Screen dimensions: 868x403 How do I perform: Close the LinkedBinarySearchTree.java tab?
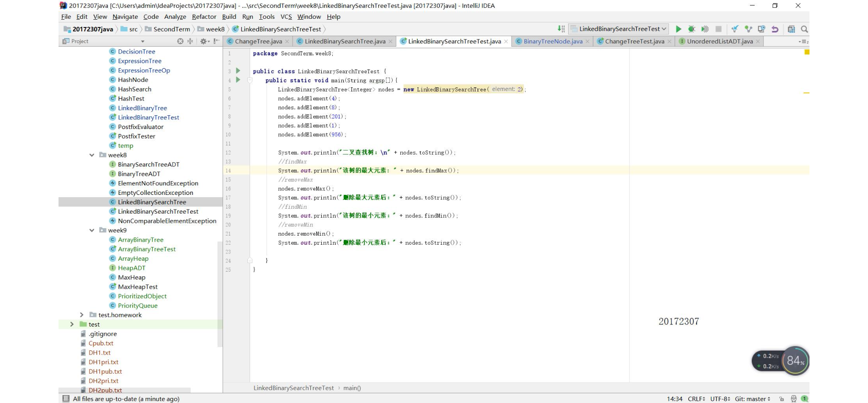[390, 42]
